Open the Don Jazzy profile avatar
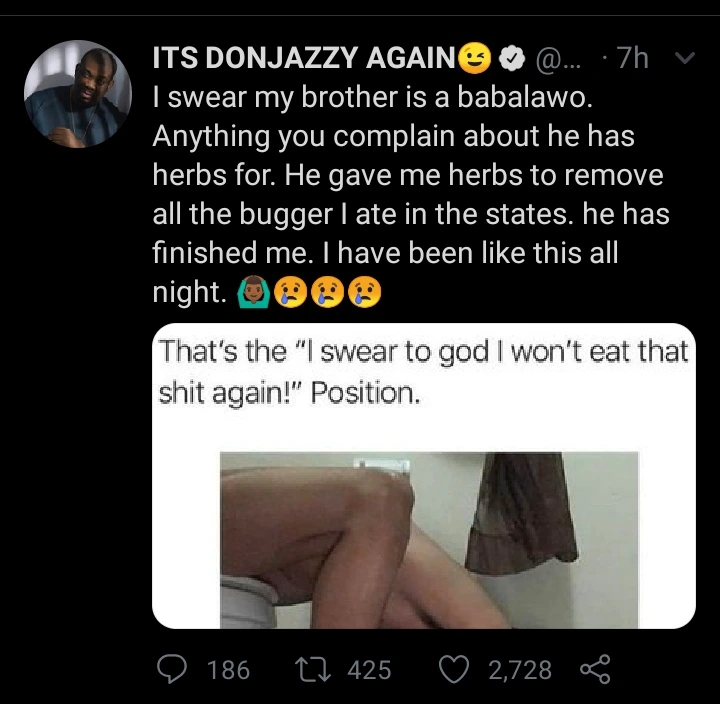720x704 pixels. tap(78, 94)
